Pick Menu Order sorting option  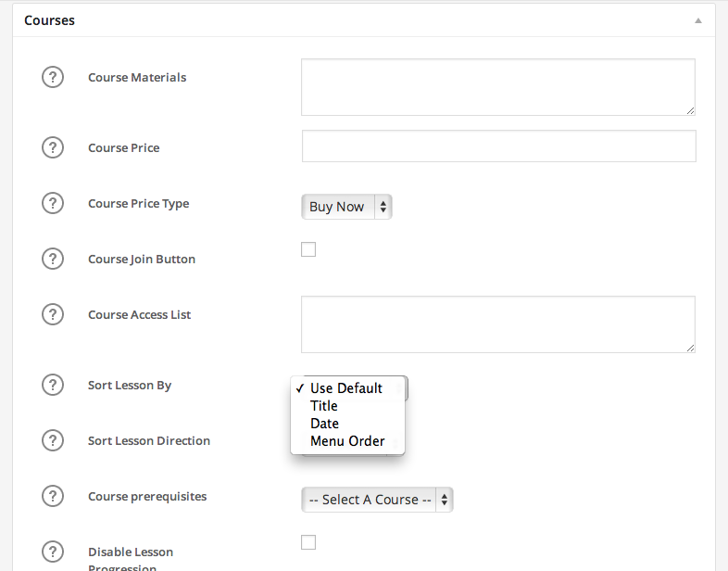347,441
